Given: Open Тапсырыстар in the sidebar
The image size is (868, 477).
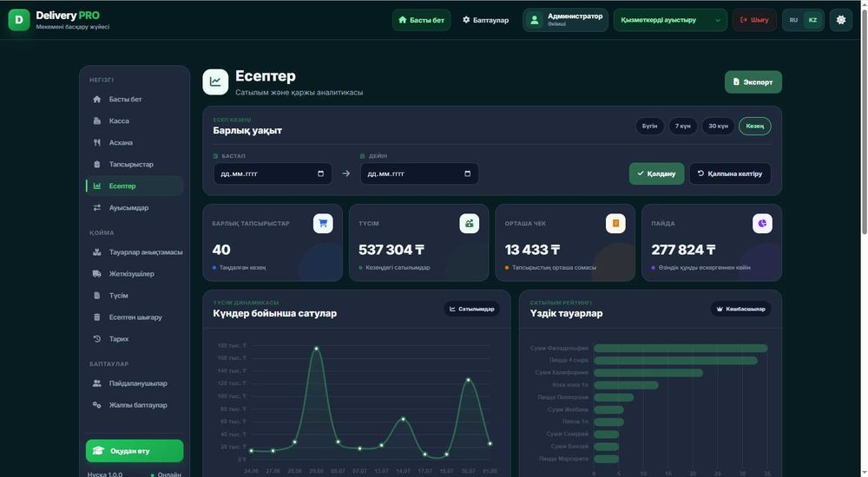Looking at the screenshot, I should 135,165.
